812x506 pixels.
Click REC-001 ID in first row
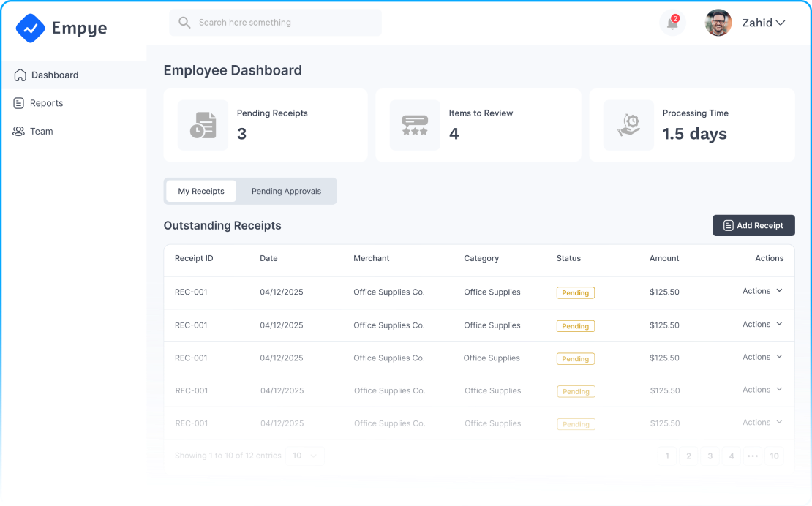point(191,292)
